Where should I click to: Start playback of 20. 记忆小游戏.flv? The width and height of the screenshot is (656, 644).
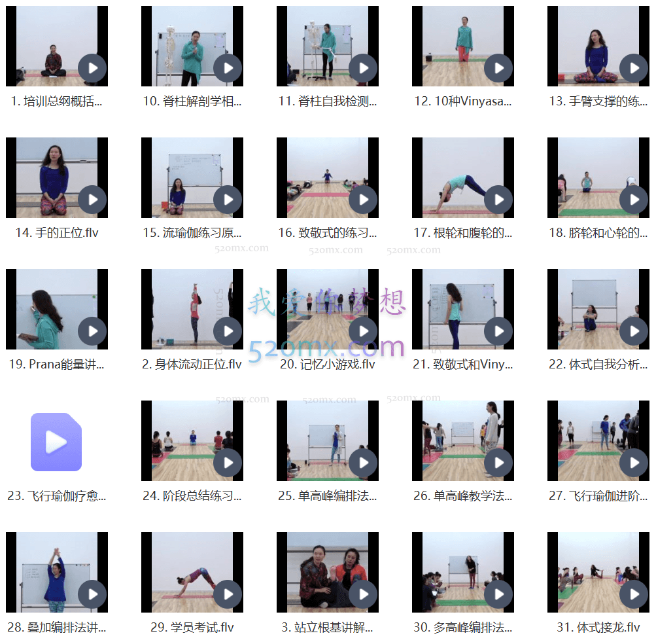[363, 331]
